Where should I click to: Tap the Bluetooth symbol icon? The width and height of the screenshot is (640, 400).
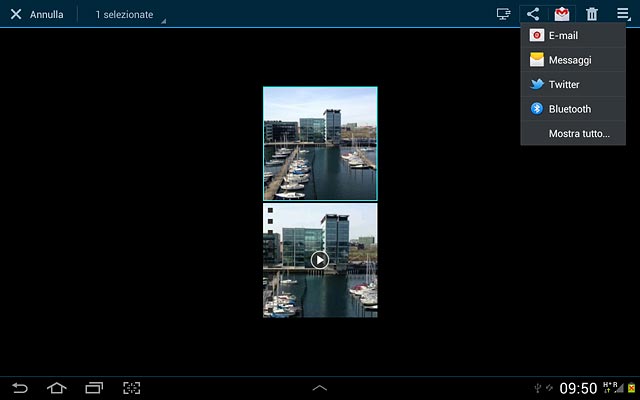click(537, 109)
